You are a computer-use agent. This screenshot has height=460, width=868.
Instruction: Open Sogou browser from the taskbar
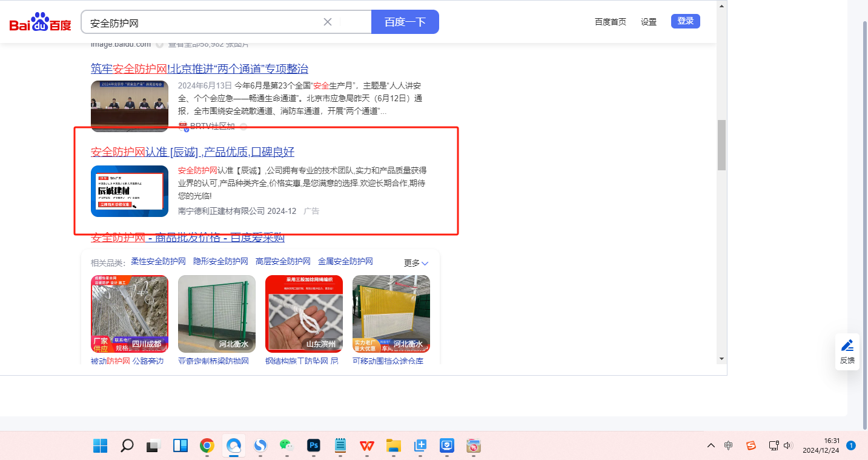(260, 446)
